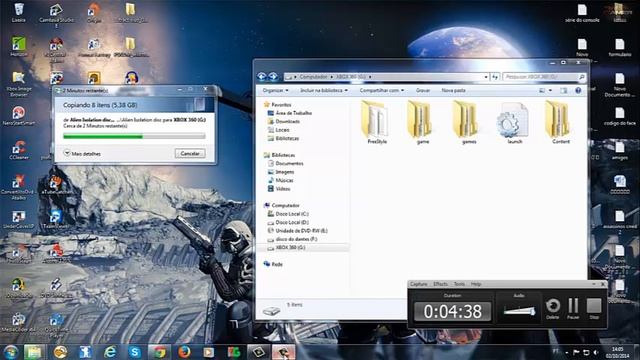Open Origin desktop shortcut

94,12
